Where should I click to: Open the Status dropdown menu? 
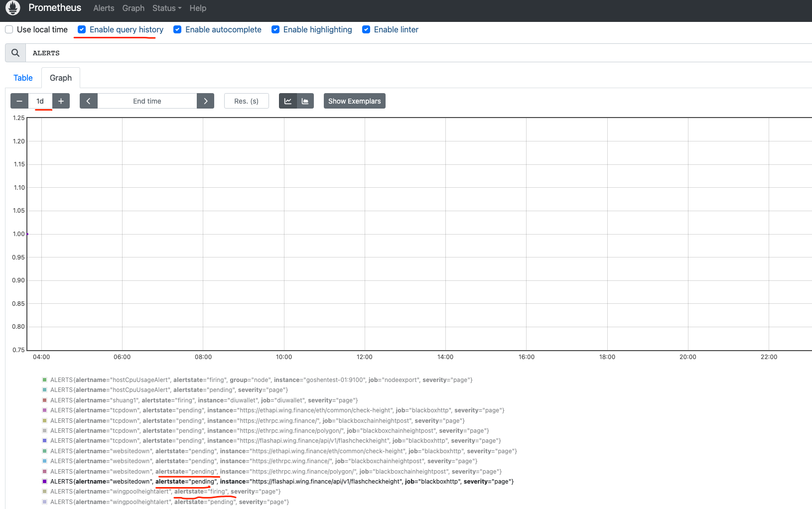(x=167, y=8)
